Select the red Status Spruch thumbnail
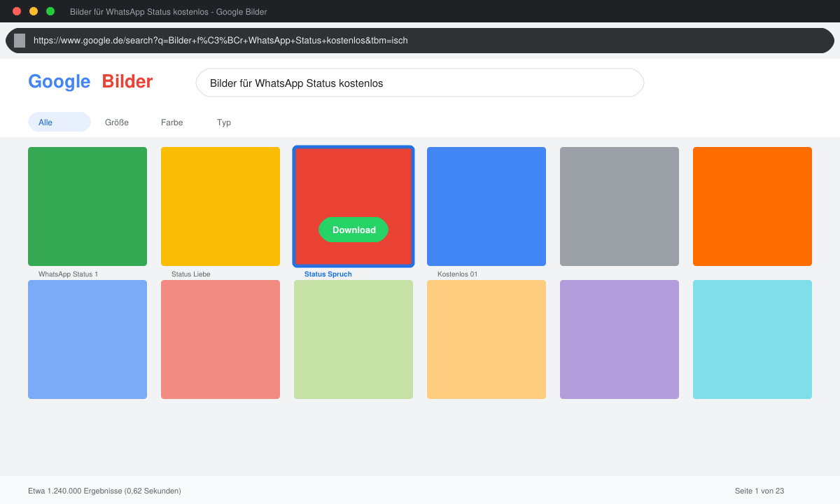 tap(353, 206)
